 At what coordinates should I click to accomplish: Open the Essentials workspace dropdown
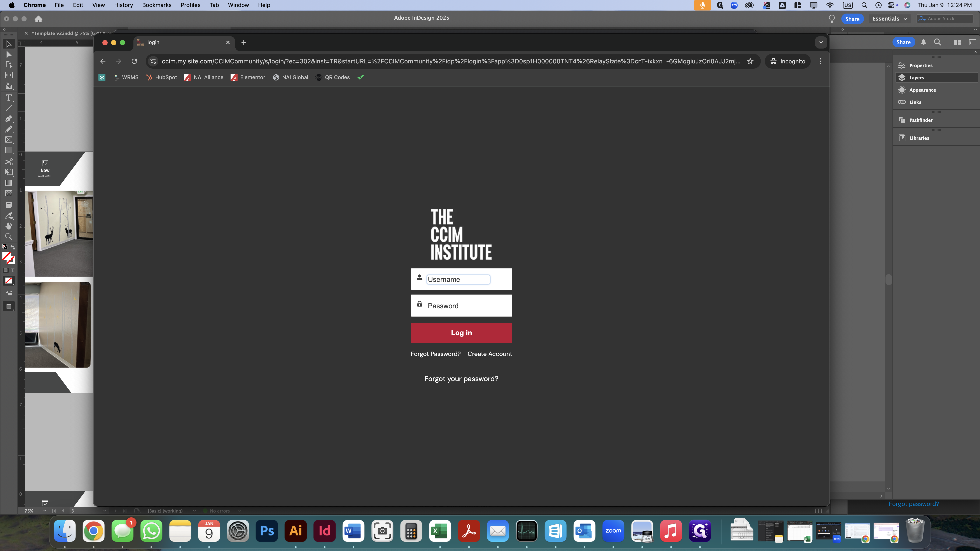(x=889, y=19)
